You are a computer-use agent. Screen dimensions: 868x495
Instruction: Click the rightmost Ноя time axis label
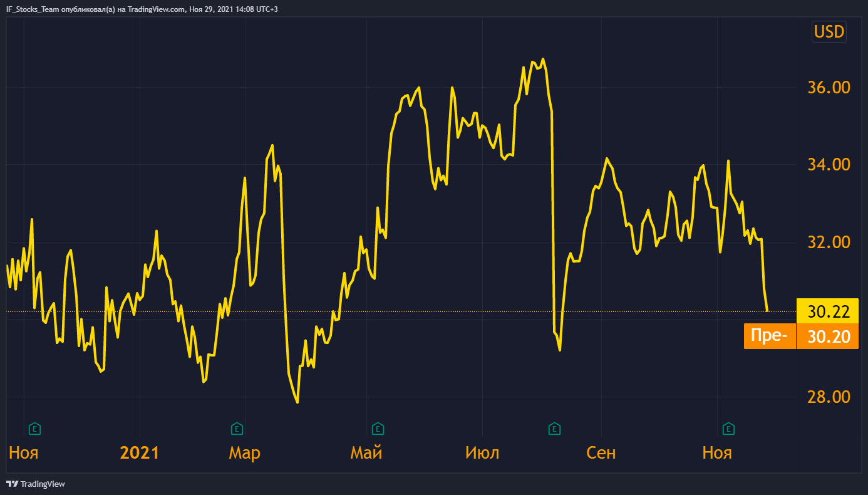pos(717,453)
